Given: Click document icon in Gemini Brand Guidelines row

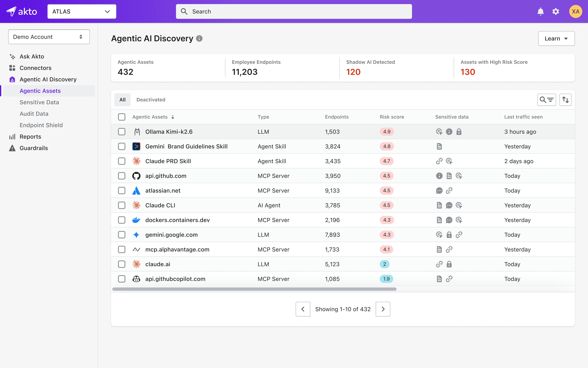Looking at the screenshot, I should pos(439,146).
